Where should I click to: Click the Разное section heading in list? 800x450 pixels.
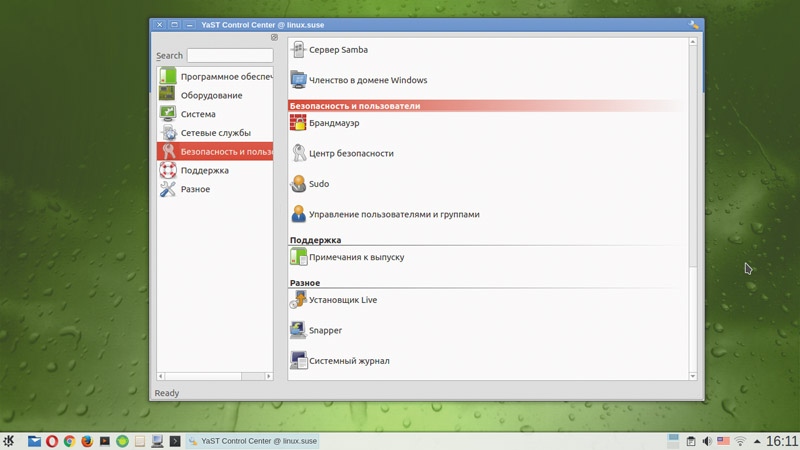coord(305,283)
